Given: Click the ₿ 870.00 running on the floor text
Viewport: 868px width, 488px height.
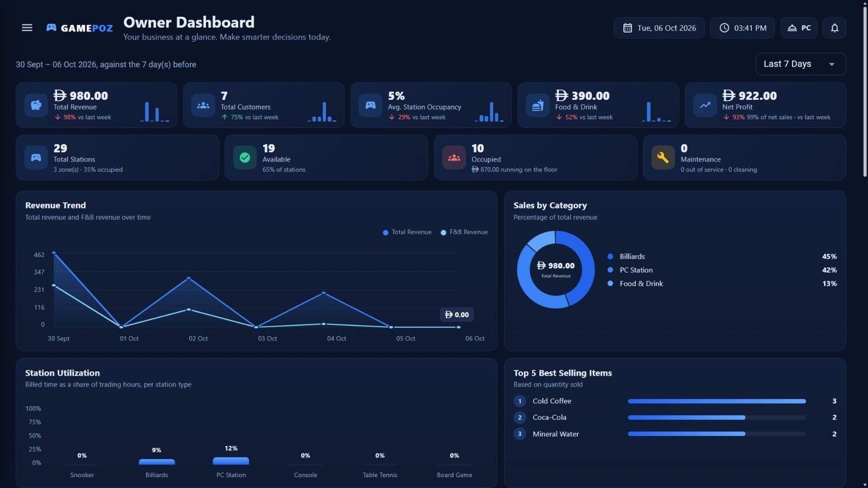Looking at the screenshot, I should 514,170.
